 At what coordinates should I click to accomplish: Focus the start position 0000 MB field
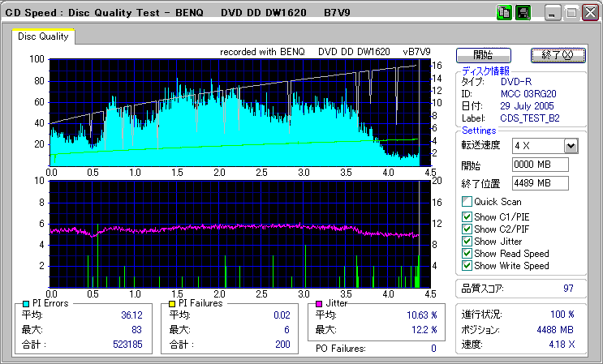point(540,165)
